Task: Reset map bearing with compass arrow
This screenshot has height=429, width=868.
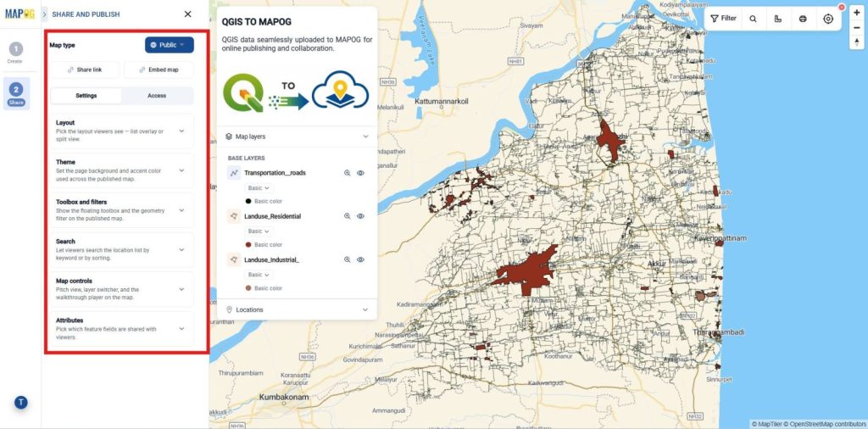Action: click(x=857, y=42)
